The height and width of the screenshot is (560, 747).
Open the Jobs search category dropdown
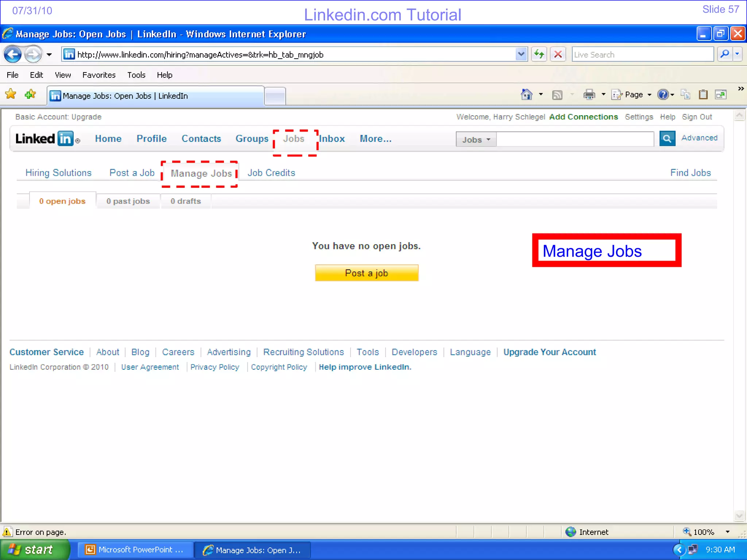(x=476, y=140)
